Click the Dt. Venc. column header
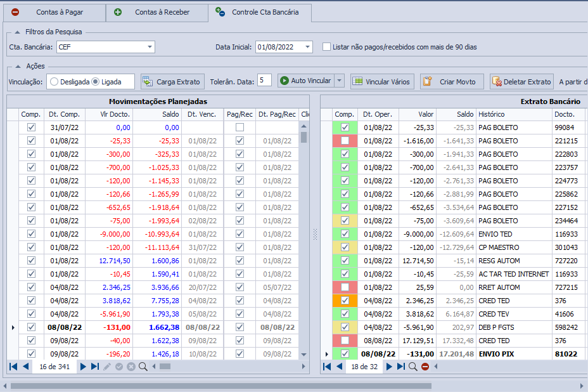Image resolution: width=588 pixels, height=392 pixels. coord(203,114)
